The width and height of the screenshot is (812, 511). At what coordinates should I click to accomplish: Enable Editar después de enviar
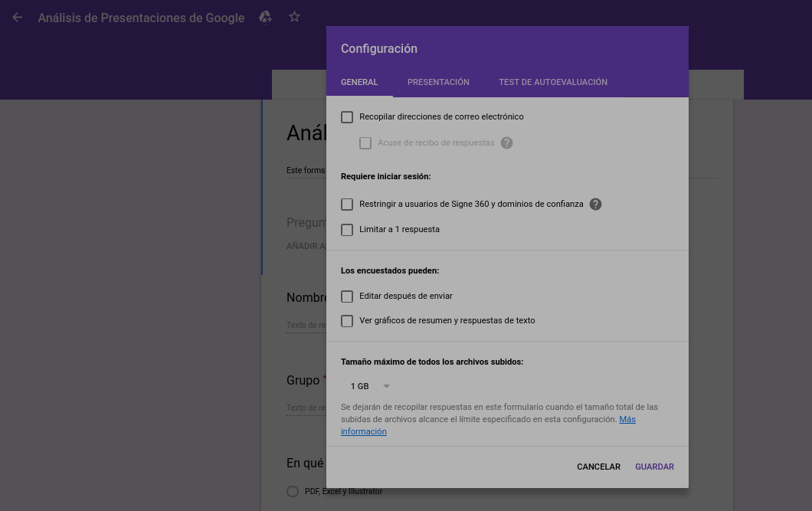347,296
